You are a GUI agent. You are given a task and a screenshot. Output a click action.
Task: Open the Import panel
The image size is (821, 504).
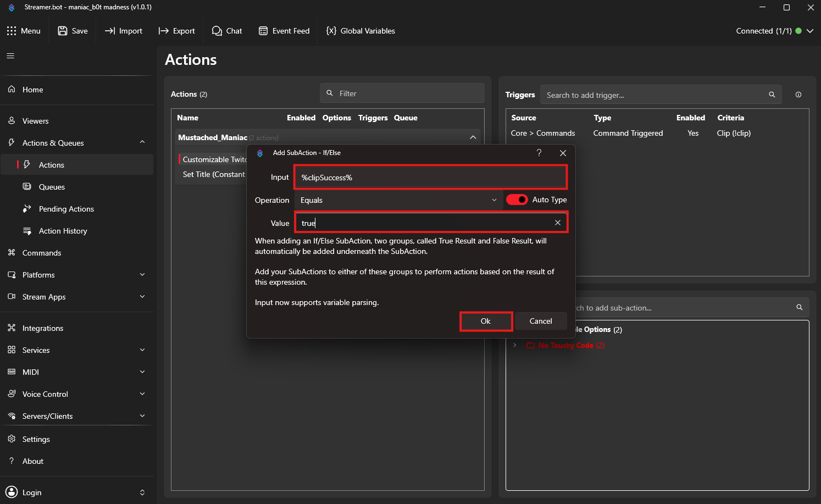click(124, 31)
